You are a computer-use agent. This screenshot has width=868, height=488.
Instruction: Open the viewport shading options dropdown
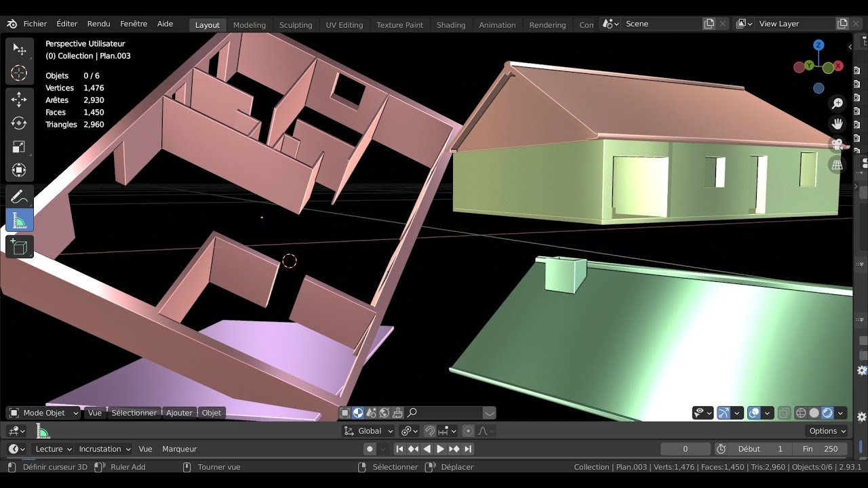(841, 413)
